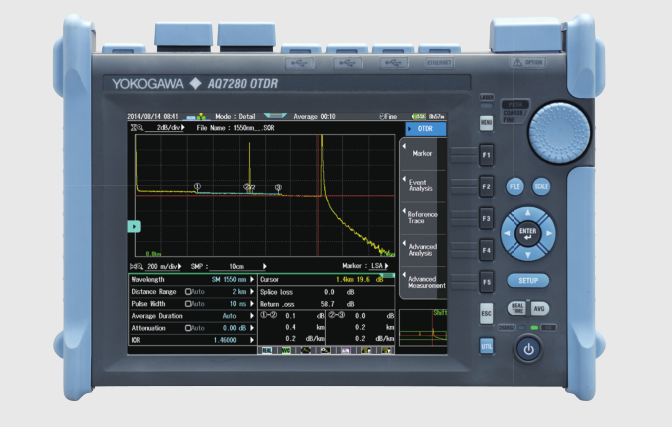Open the Marker soft menu
Image resolution: width=672 pixels, height=427 pixels.
pos(423,153)
